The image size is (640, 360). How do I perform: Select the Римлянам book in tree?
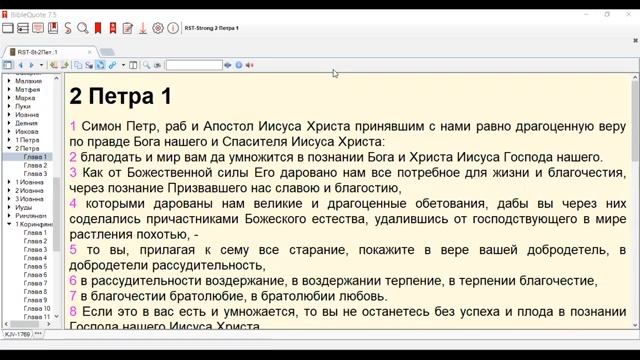pos(31,216)
